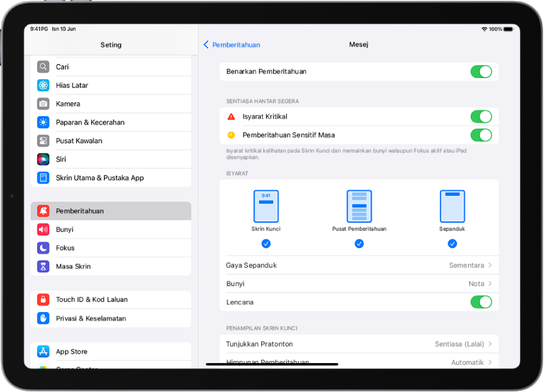
Task: Tap the Mesej page title
Action: 359,44
